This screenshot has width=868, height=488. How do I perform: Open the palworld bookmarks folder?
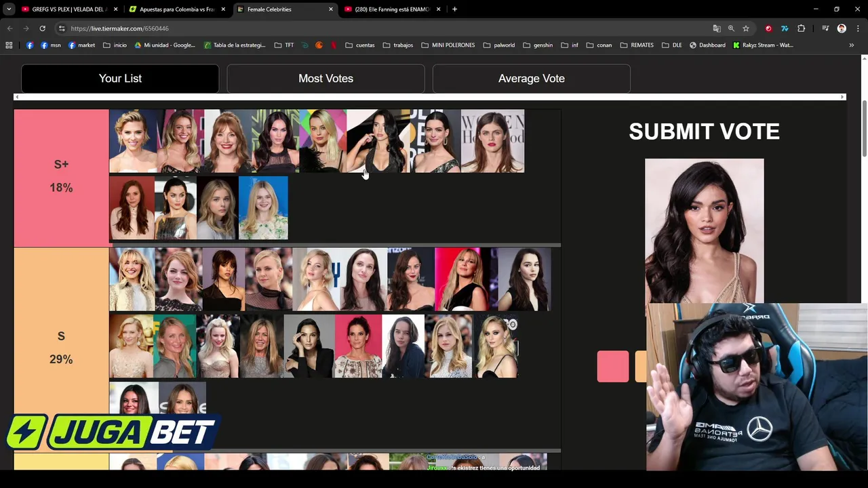(499, 45)
